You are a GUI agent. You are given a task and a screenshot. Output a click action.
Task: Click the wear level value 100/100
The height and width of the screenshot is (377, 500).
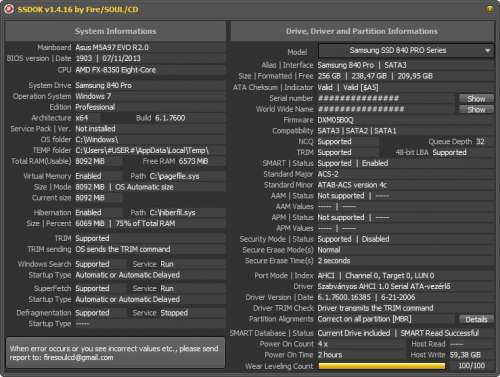click(x=471, y=366)
